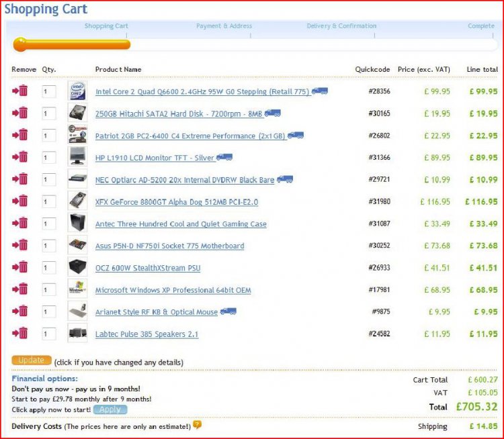Click delivery truck icon beside NEC Optiarc DVDRW
The image size is (504, 439).
285,179
